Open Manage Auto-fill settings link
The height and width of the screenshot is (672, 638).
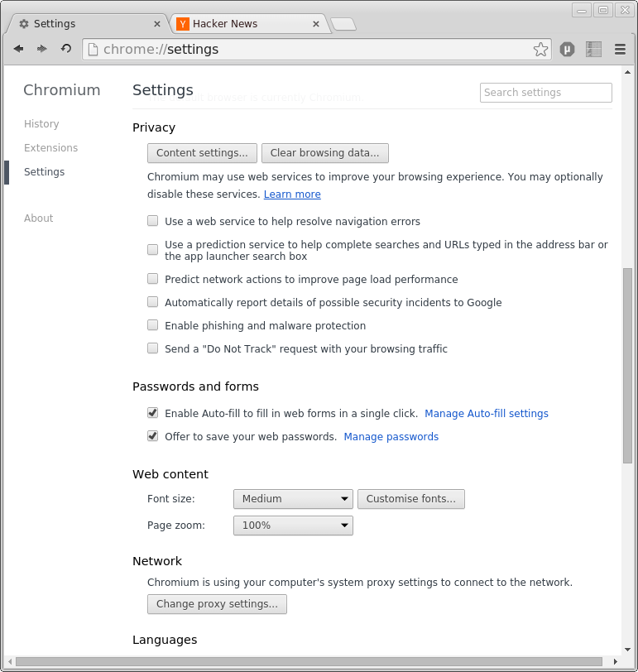click(487, 414)
